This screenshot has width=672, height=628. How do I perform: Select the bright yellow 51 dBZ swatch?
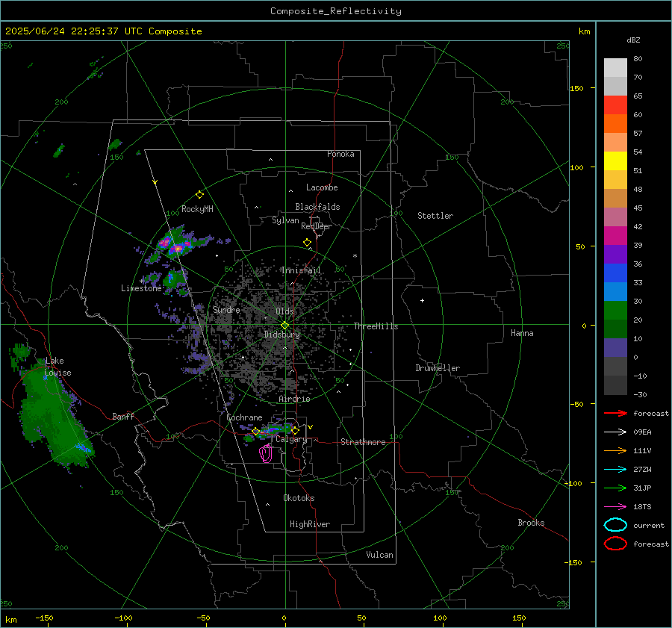(x=615, y=161)
